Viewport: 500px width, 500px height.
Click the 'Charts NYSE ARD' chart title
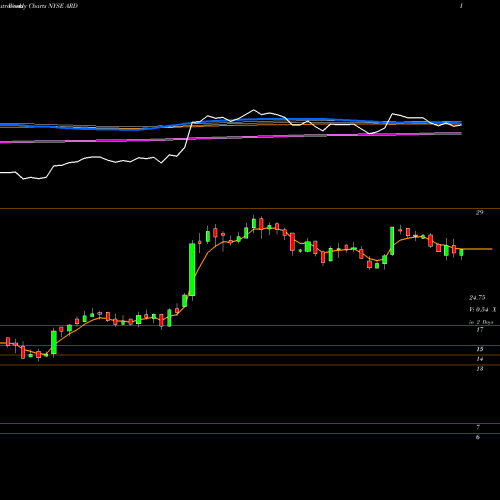click(x=53, y=6)
